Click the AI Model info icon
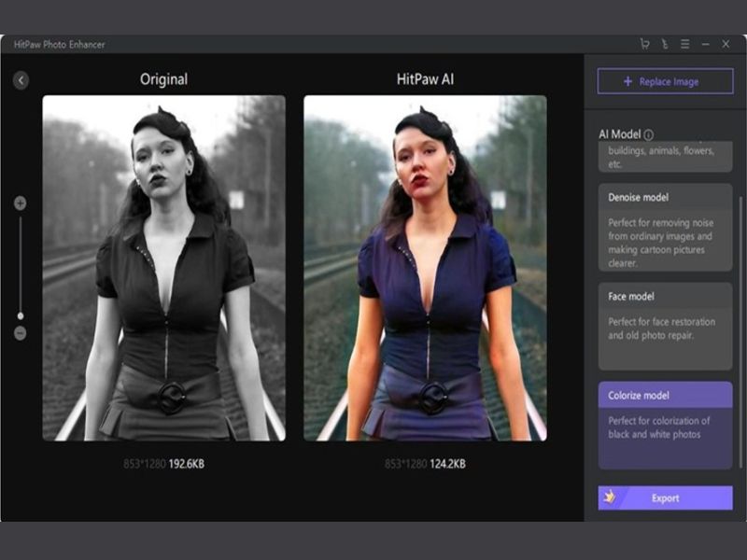747x560 pixels. click(x=648, y=134)
